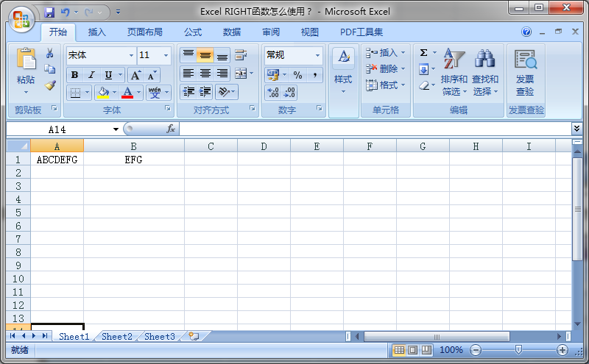Open merge and center dropdown arrow
Image resolution: width=589 pixels, height=364 pixels.
click(251, 74)
